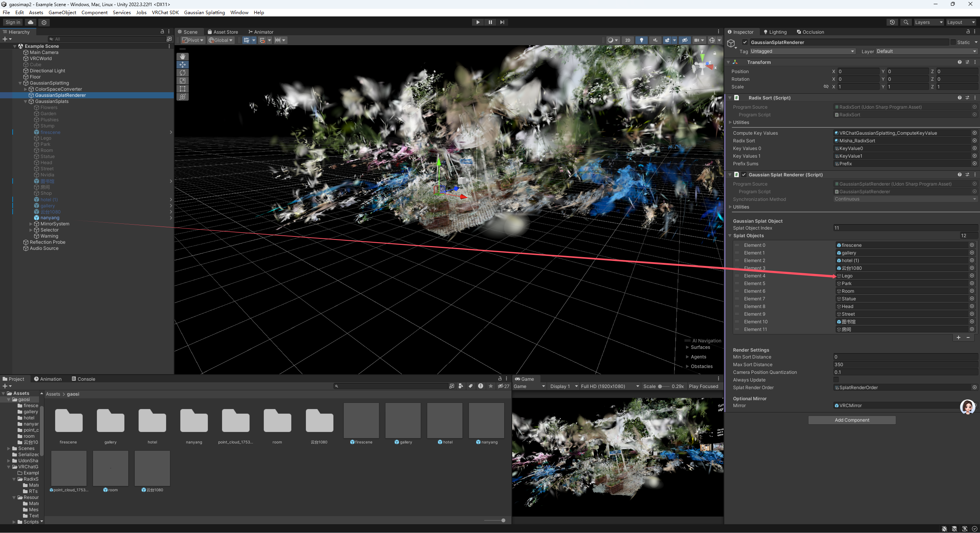980x533 pixels.
Task: Expand the MirrorSystem hierarchy item
Action: click(31, 224)
